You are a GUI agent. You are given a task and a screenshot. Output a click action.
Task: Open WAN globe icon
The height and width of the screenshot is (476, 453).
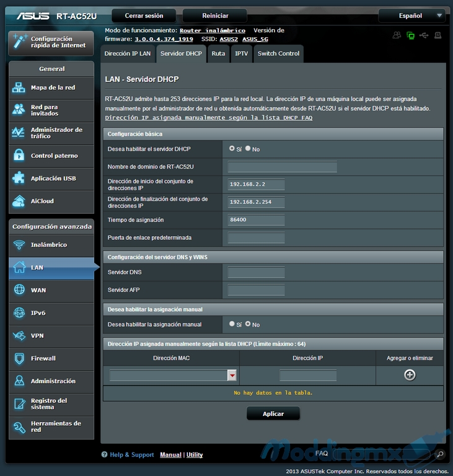coord(19,290)
